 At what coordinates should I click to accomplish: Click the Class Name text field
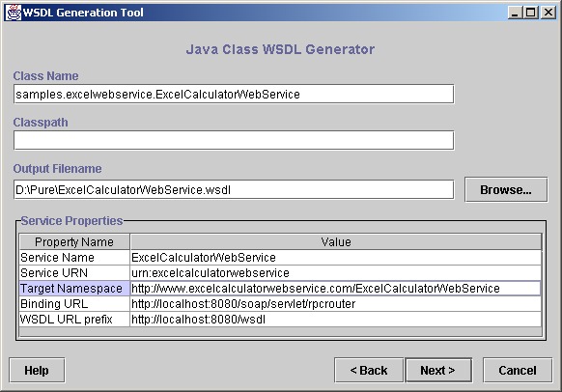pos(234,95)
